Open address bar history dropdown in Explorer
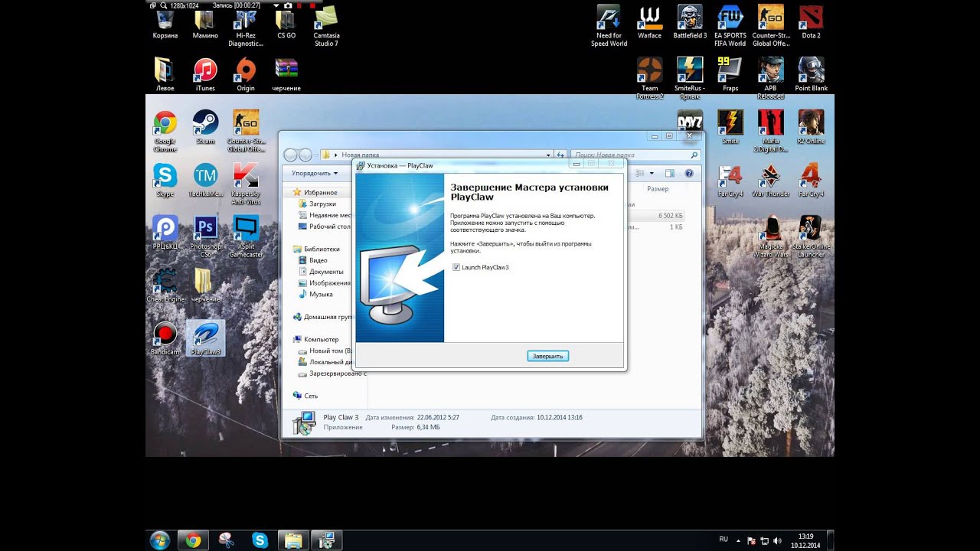Image resolution: width=980 pixels, height=551 pixels. [x=548, y=155]
